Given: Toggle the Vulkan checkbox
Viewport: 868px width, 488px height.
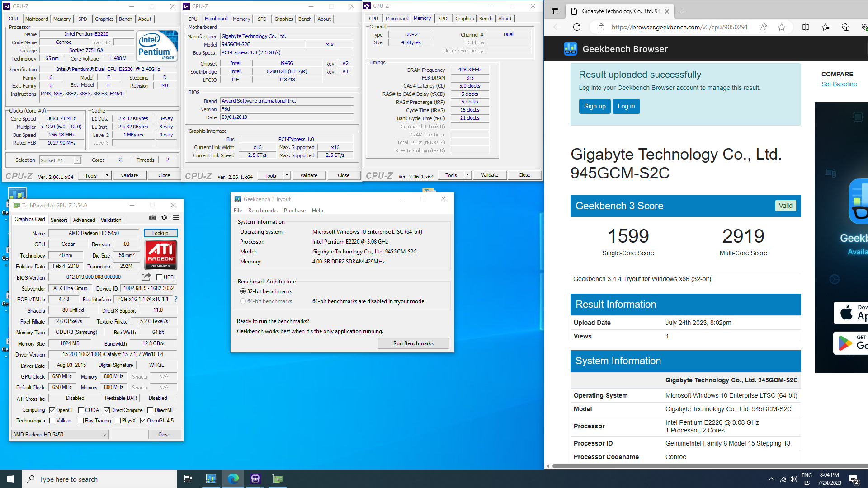Looking at the screenshot, I should [x=52, y=421].
